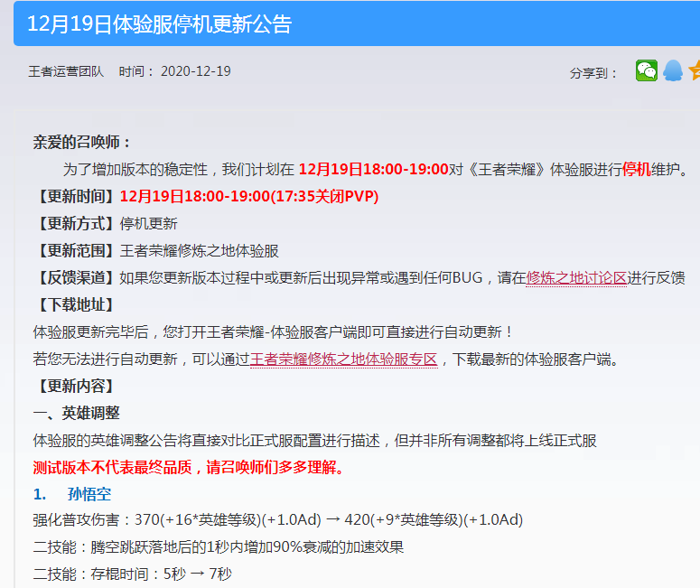Click the date 2020-12-19

pos(195,71)
